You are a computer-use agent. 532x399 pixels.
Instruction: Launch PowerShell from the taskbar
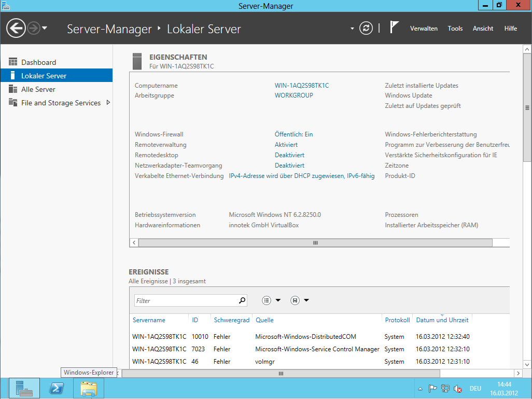(x=57, y=388)
